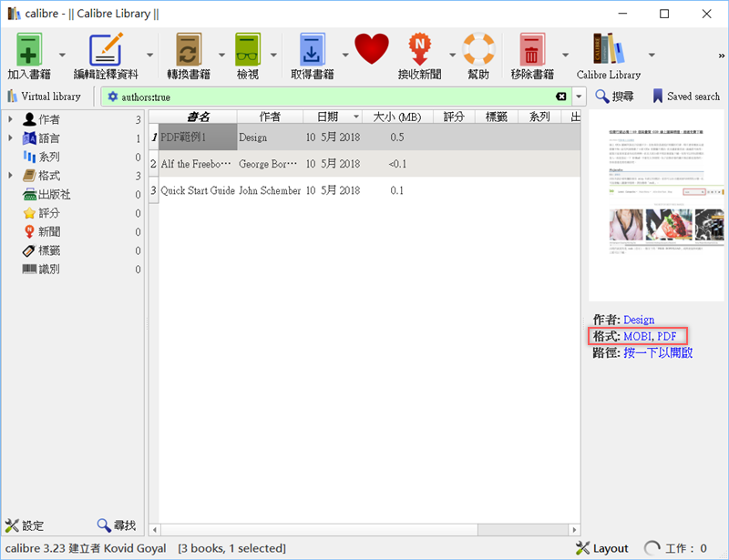
Task: Sort by 標籤 tags column header
Action: click(x=496, y=117)
